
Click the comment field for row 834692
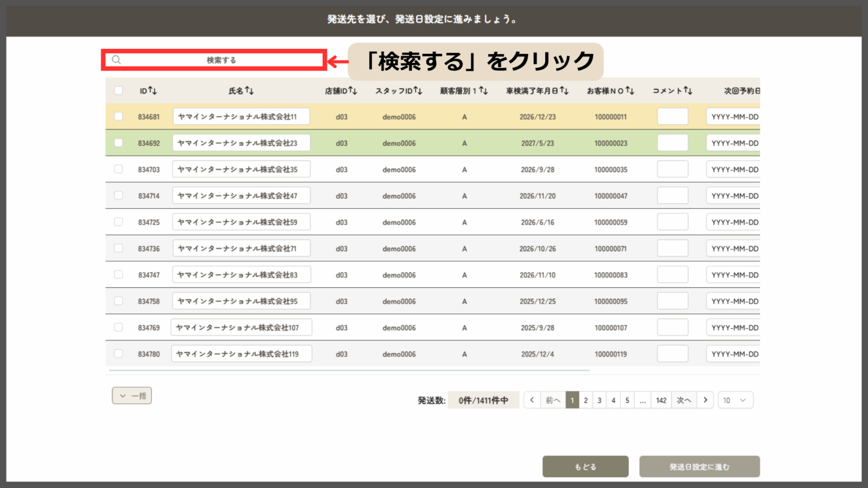point(672,143)
